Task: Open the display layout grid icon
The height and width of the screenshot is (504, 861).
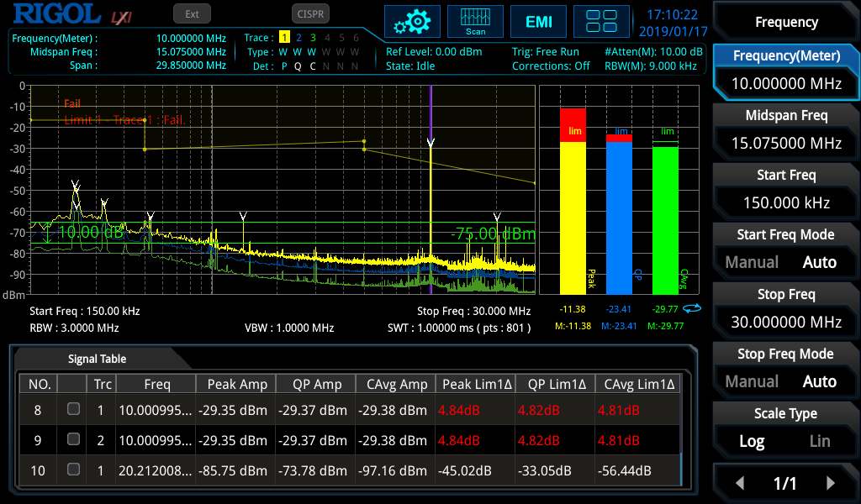Action: click(601, 21)
